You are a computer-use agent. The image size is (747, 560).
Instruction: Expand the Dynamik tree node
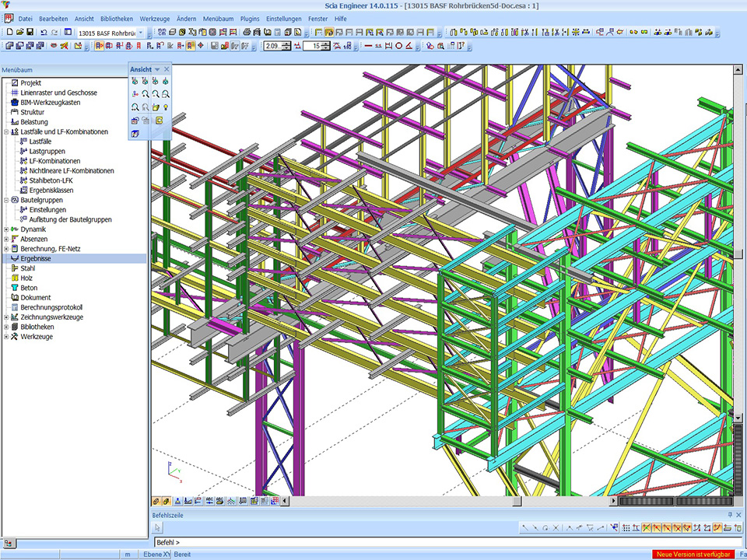tap(6, 229)
